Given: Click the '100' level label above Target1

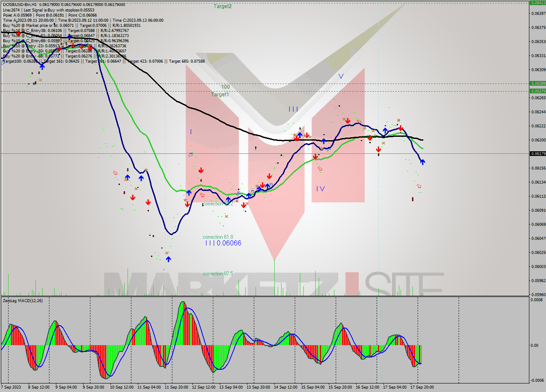Looking at the screenshot, I should [225, 87].
